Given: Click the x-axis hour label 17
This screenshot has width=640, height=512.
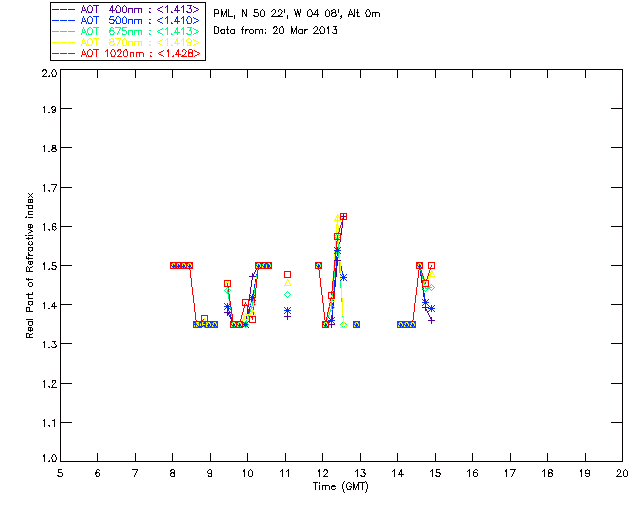Looking at the screenshot, I should 510,473.
